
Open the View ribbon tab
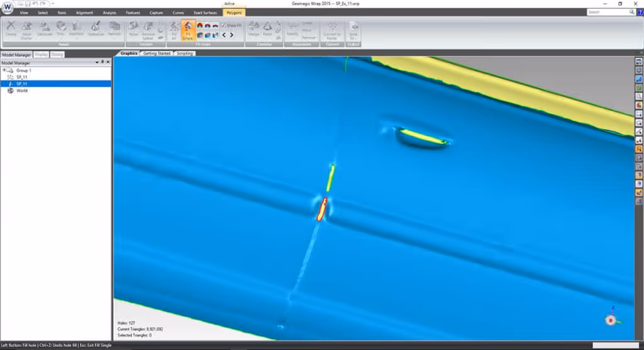(x=24, y=13)
